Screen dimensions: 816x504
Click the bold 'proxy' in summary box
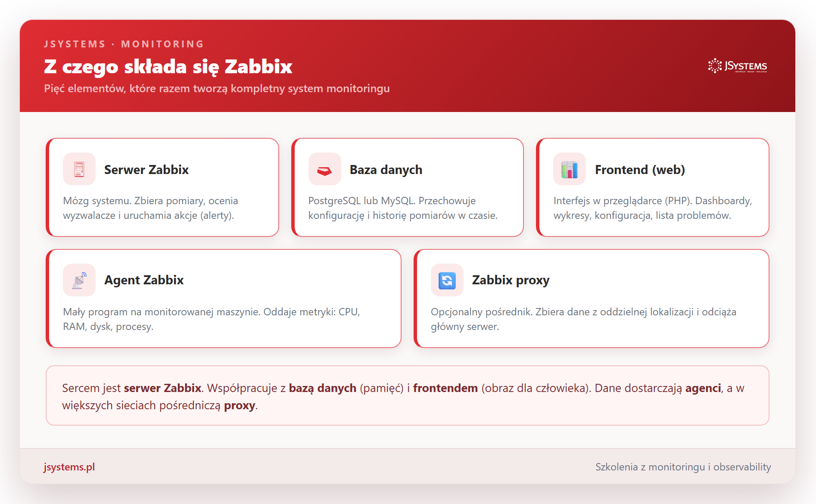[240, 405]
